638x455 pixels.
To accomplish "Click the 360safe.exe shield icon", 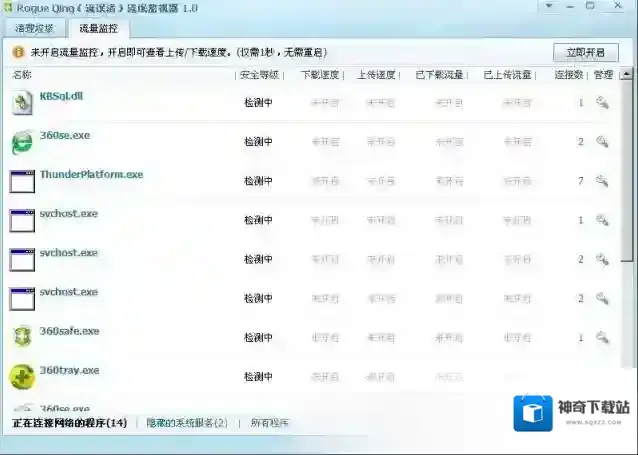I will pyautogui.click(x=22, y=337).
